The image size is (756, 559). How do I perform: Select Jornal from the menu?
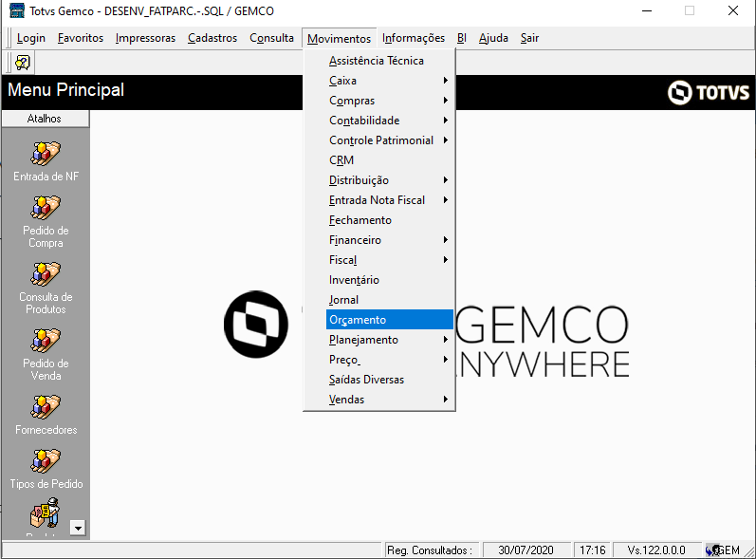point(379,300)
